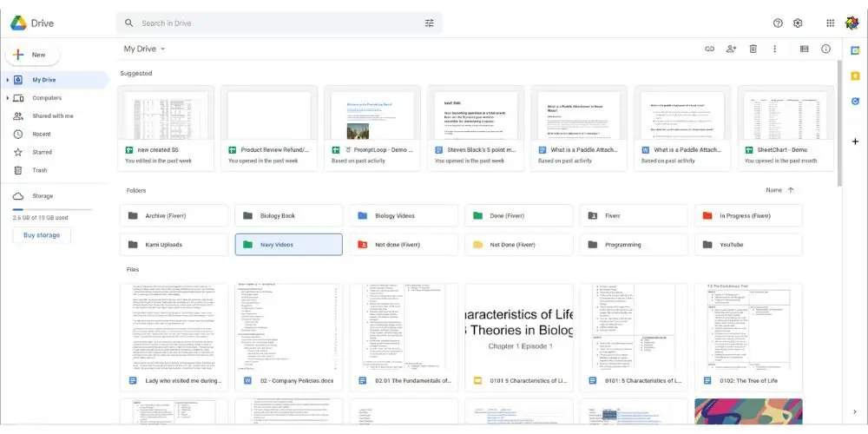
Task: Expand My Drive tree in sidebar
Action: coord(7,80)
